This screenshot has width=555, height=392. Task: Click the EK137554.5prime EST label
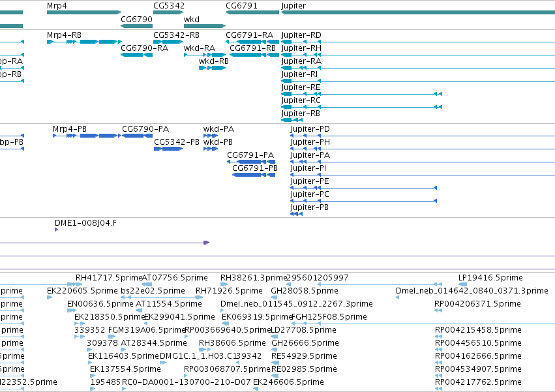click(x=125, y=369)
